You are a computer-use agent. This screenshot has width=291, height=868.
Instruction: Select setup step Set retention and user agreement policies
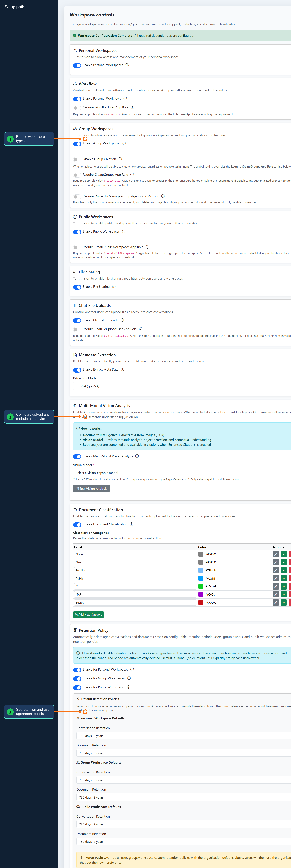point(29,712)
